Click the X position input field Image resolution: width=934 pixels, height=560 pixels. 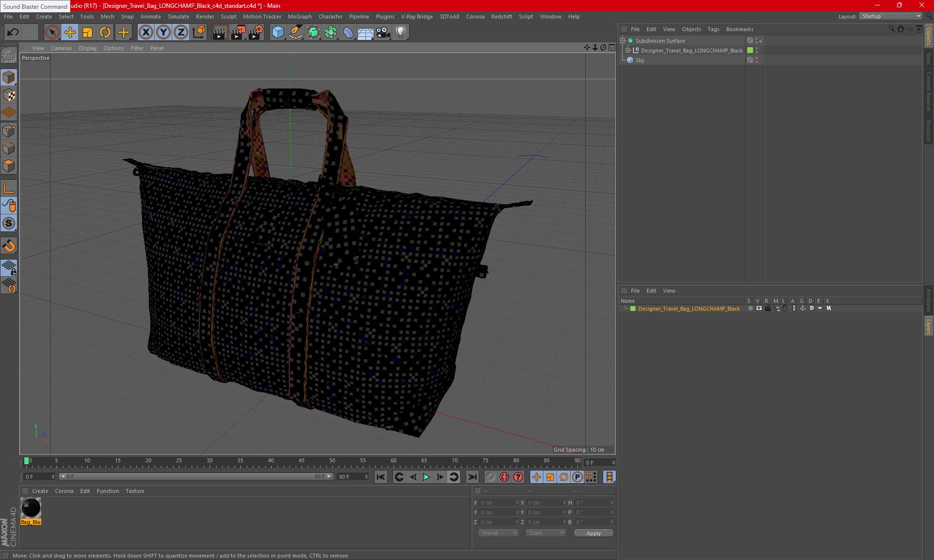pyautogui.click(x=499, y=503)
